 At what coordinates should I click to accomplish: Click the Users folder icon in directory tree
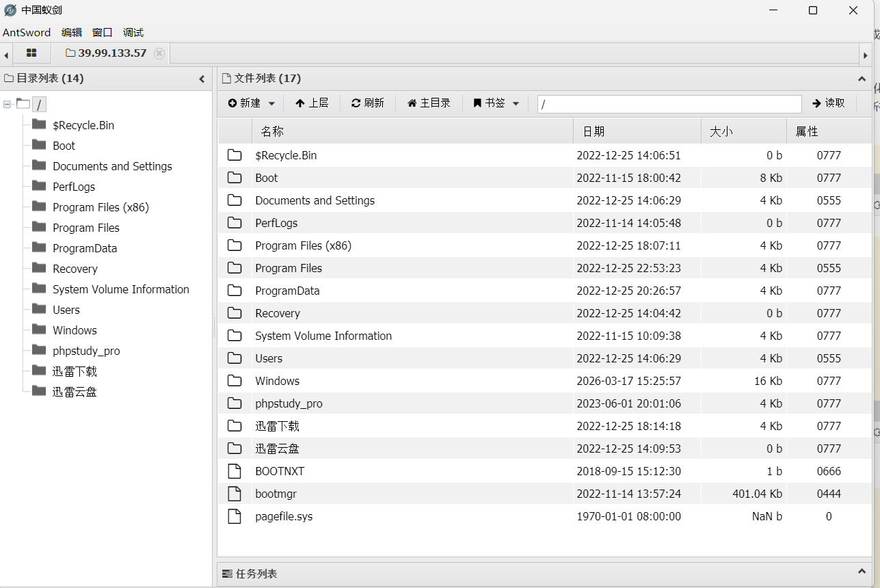tap(39, 309)
